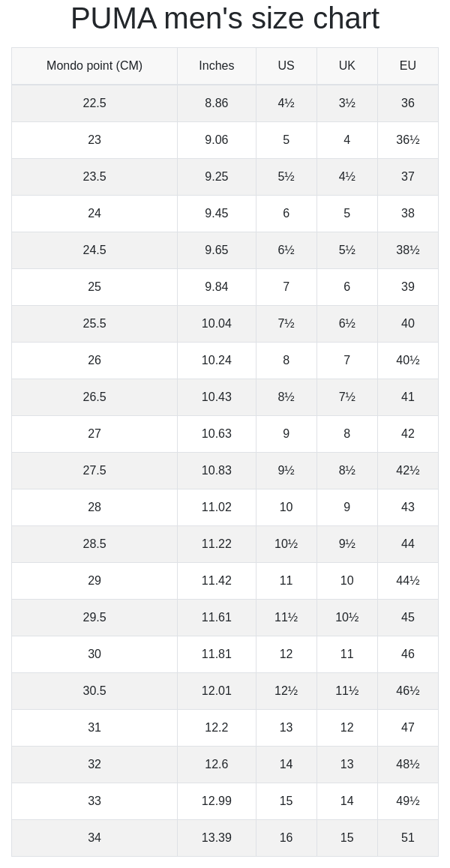Select the EU size 51 cell
The width and height of the screenshot is (450, 868).
[x=408, y=838]
